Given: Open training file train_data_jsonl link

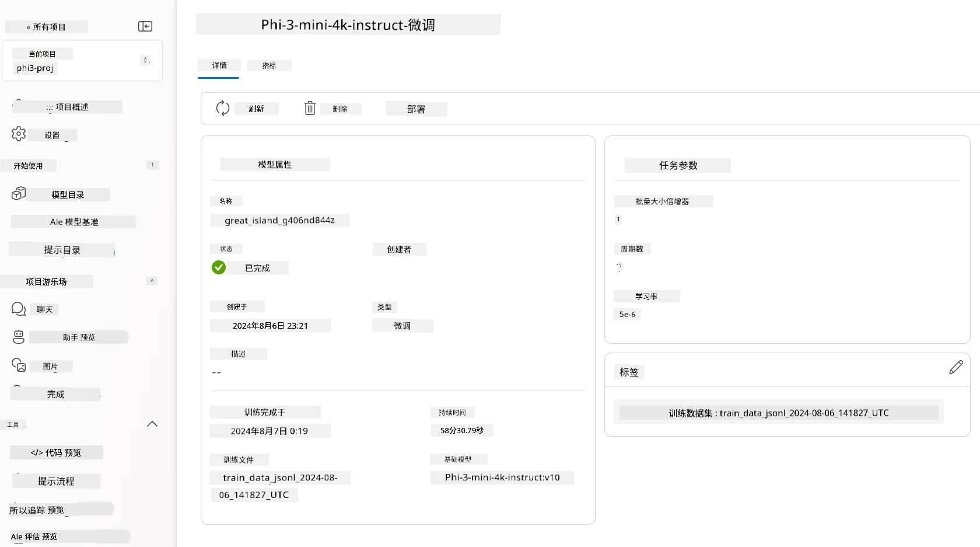Looking at the screenshot, I should click(x=280, y=486).
